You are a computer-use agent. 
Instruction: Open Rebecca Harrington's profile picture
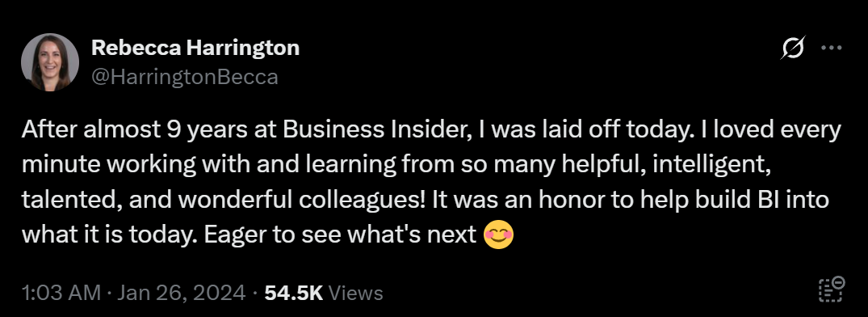pos(50,62)
